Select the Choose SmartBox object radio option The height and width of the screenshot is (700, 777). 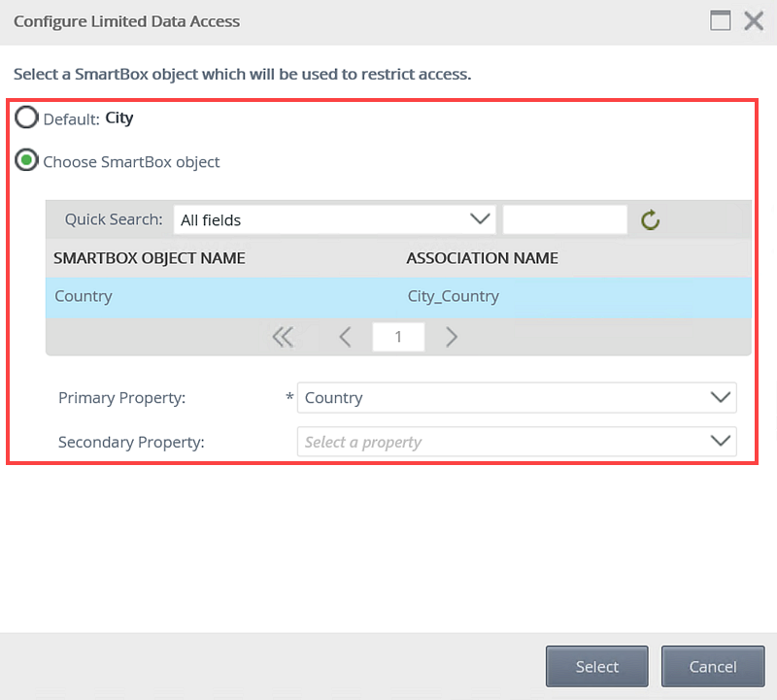pos(26,160)
